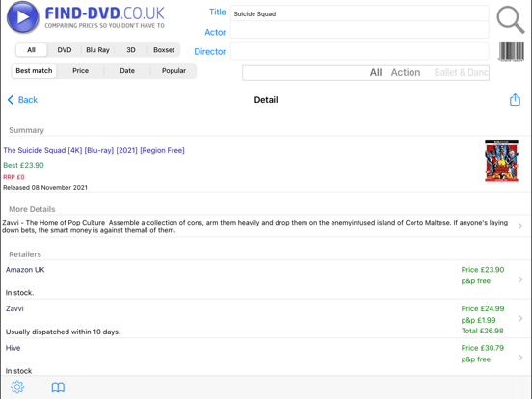The image size is (532, 399).
Task: Click the RRP £0 text
Action: [x=13, y=177]
